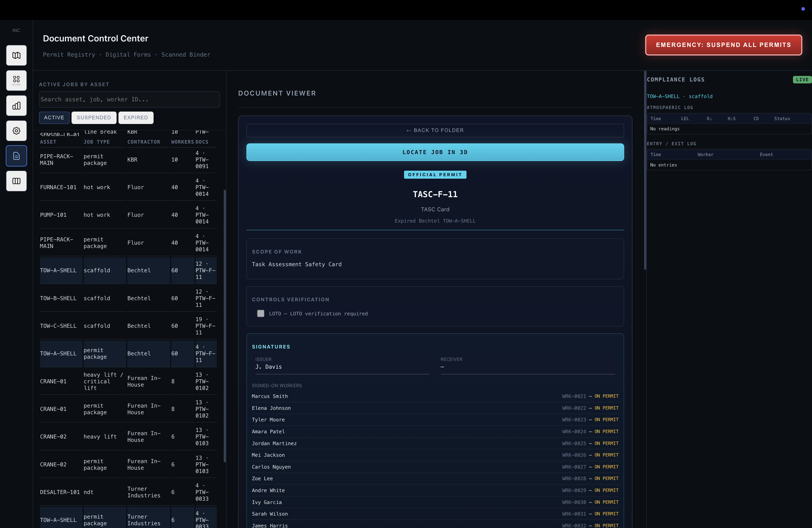Click the Zoe Lee worker row
This screenshot has width=812, height=528.
coord(435,479)
